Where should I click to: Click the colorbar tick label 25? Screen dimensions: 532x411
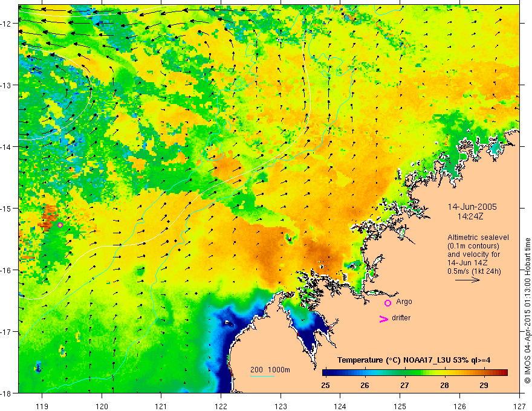coord(325,385)
